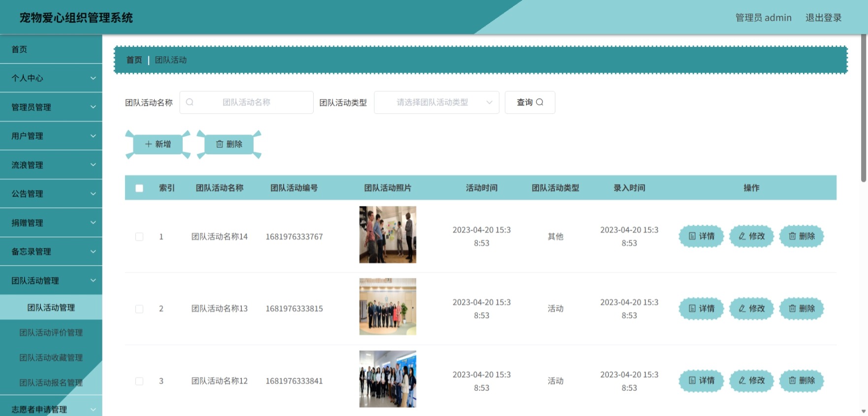Click the number 1681976333767 cell

coord(294,237)
